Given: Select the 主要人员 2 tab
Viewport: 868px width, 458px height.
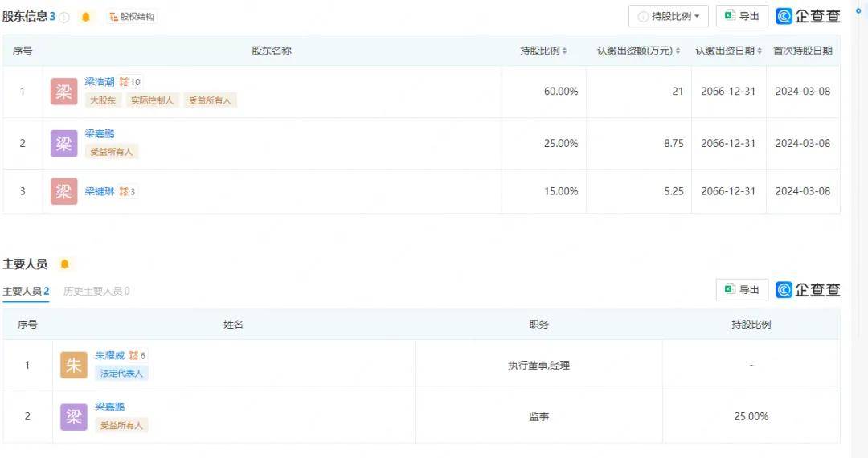Looking at the screenshot, I should click(26, 291).
